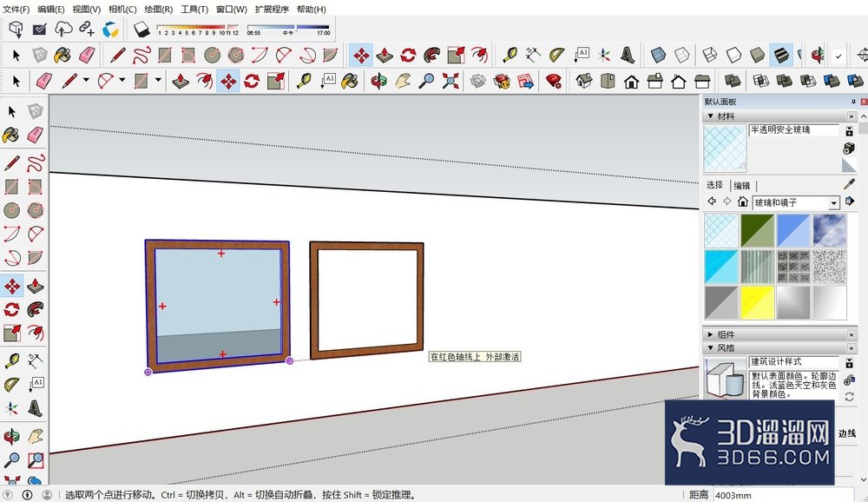Click the cloud upload icon in the top toolbar

[62, 30]
